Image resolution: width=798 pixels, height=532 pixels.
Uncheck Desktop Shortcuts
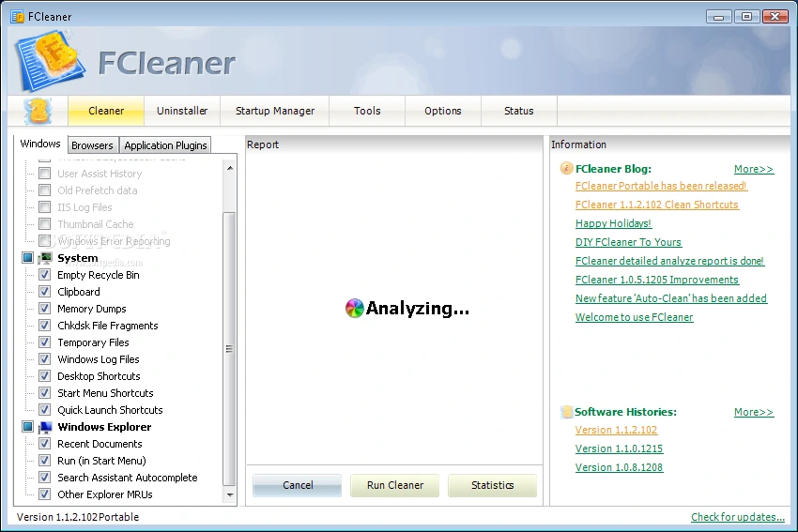tap(45, 376)
